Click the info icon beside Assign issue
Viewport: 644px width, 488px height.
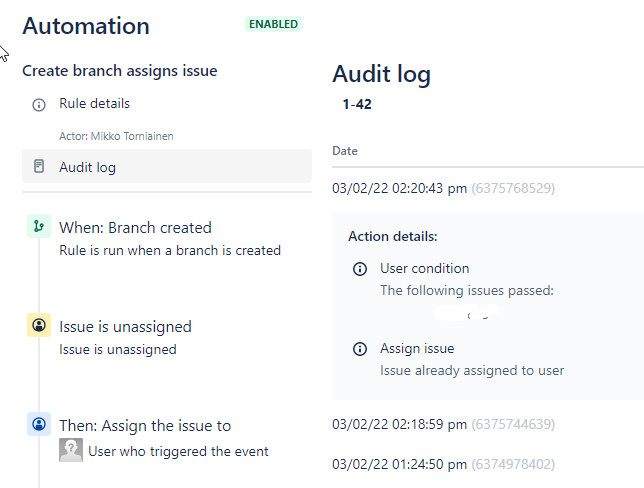360,349
